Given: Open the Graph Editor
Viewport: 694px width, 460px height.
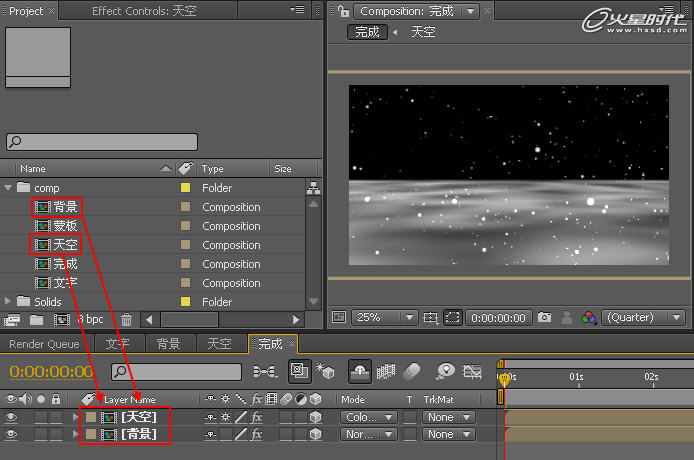Looking at the screenshot, I should [472, 371].
